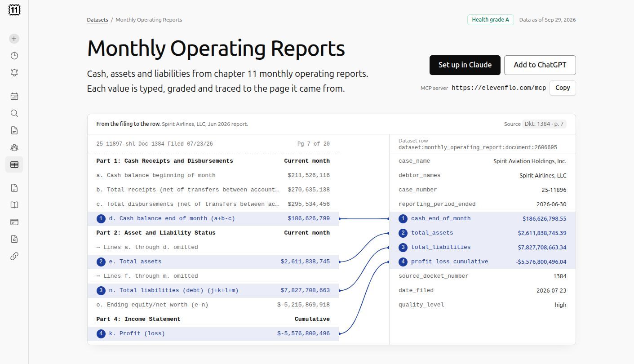Open the credit card icon in sidebar
This screenshot has width=634, height=364.
coord(14,222)
